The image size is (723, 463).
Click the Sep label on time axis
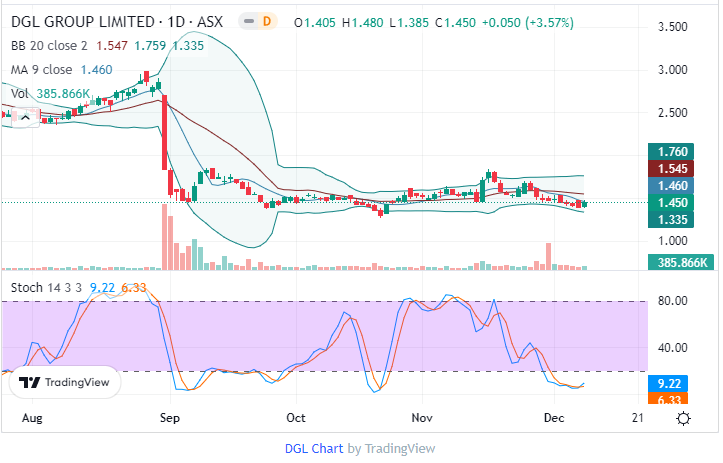click(168, 419)
